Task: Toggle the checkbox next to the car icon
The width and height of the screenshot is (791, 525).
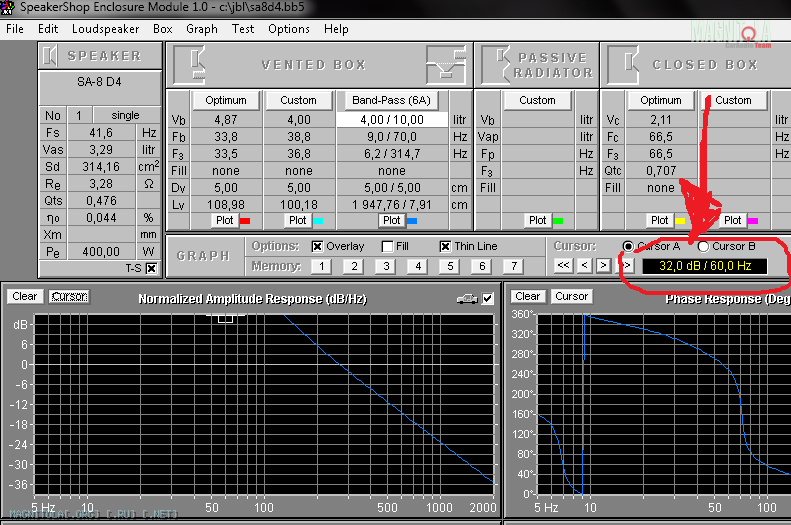Action: pyautogui.click(x=487, y=299)
